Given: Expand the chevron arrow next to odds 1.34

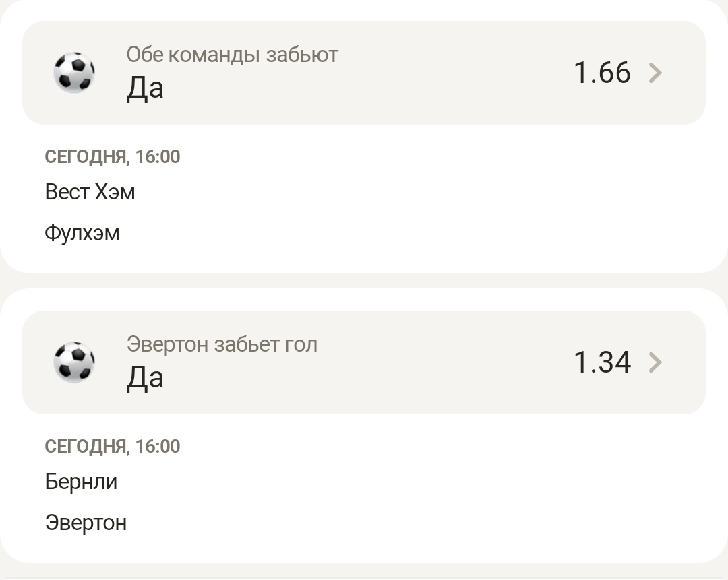Looking at the screenshot, I should click(x=655, y=362).
